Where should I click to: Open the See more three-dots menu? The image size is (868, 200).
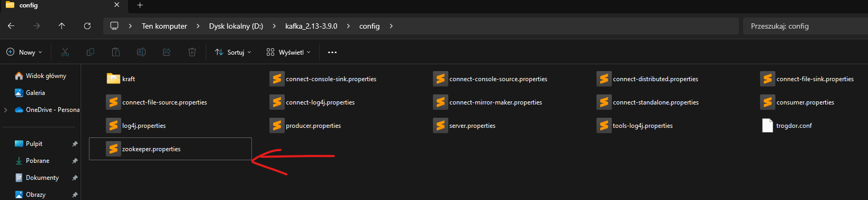coord(332,52)
